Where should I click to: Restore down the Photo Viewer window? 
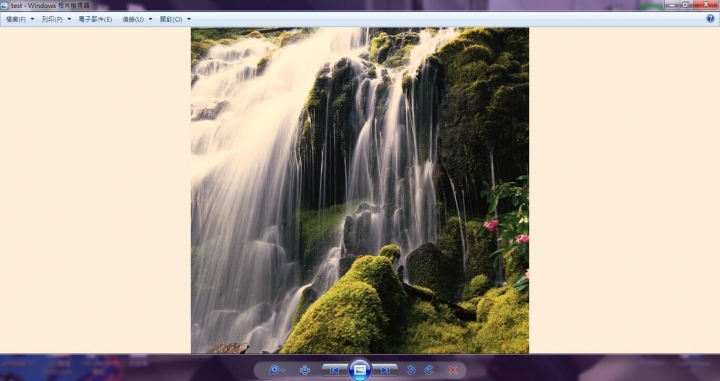tap(686, 5)
